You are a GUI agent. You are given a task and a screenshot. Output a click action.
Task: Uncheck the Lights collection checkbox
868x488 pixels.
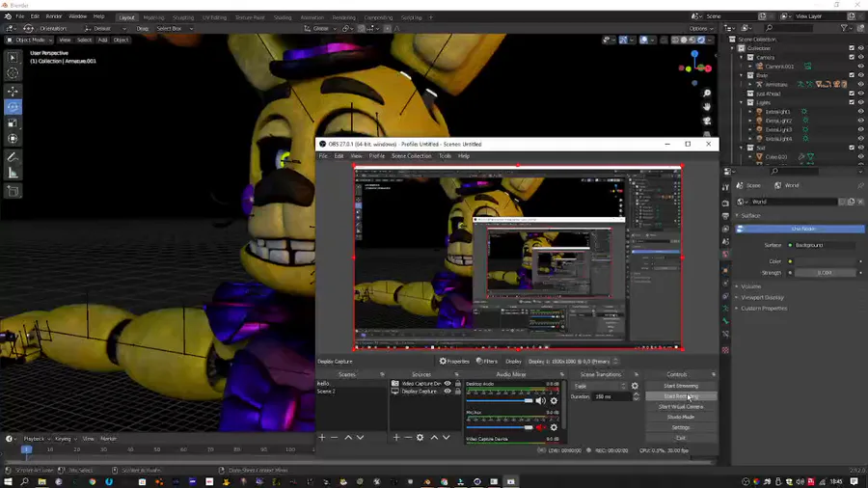[852, 102]
